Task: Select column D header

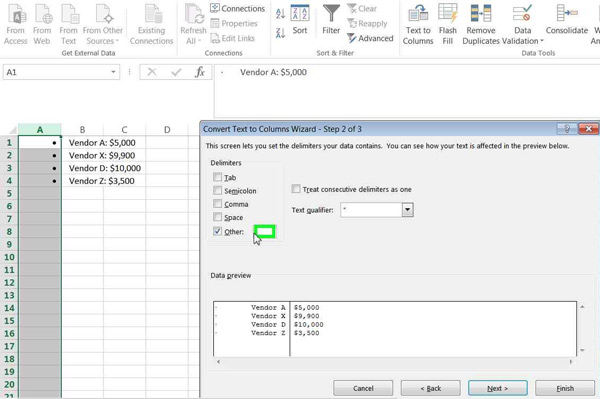Action: 167,130
